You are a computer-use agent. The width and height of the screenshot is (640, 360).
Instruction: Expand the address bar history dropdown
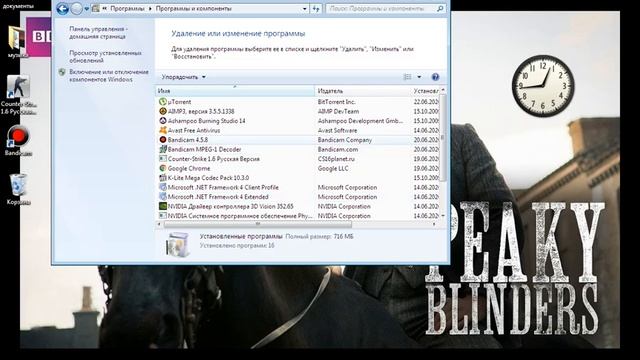(304, 9)
